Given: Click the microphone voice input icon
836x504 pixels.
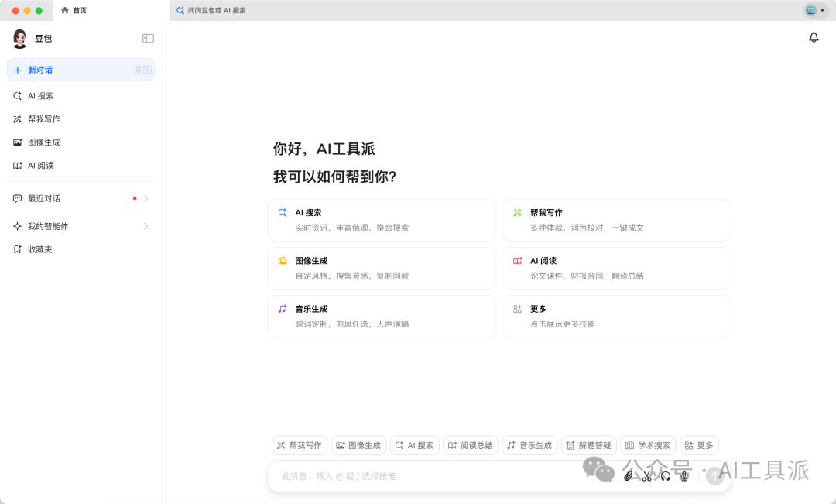Looking at the screenshot, I should pos(684,476).
